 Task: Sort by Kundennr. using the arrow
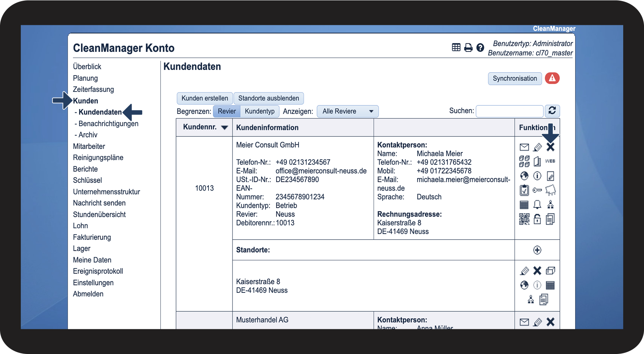pyautogui.click(x=225, y=128)
